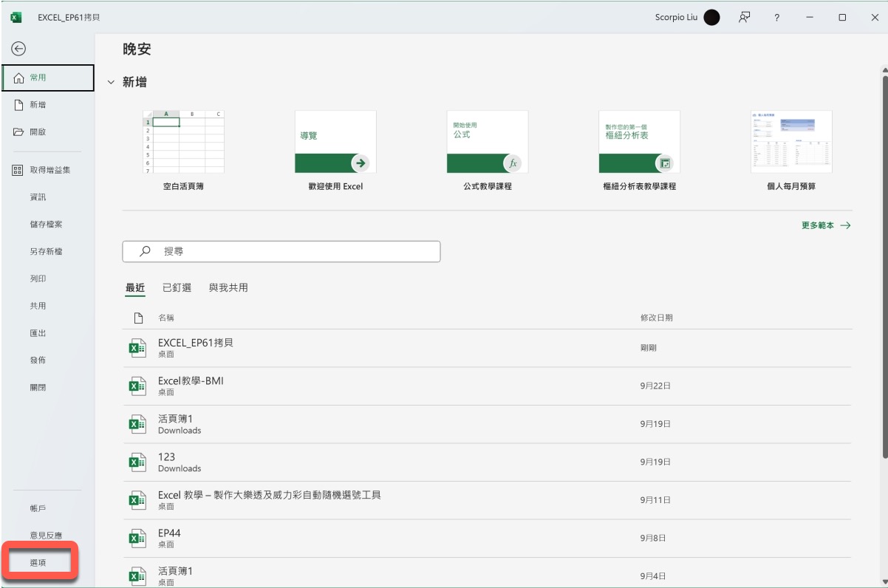Open the EXCEL_EP61拷貝 recent file

pyautogui.click(x=196, y=347)
